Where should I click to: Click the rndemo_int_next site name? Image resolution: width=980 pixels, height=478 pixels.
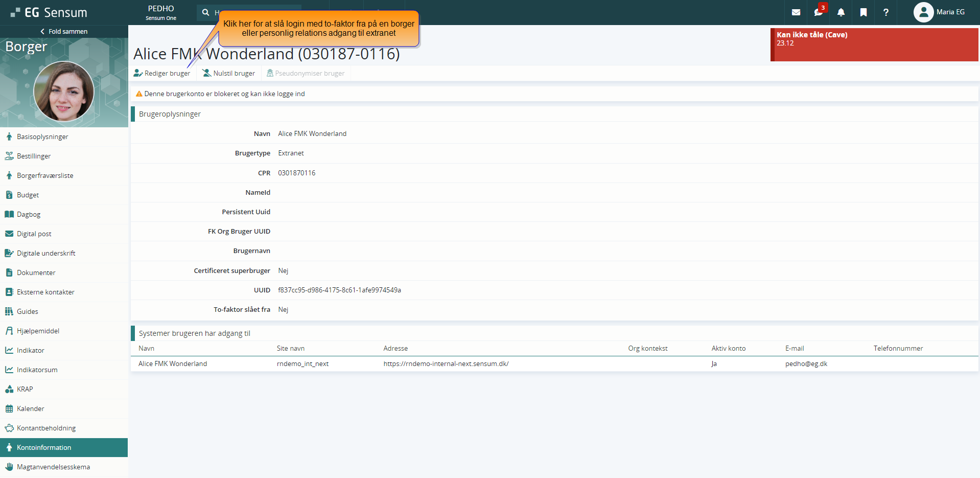coord(302,363)
